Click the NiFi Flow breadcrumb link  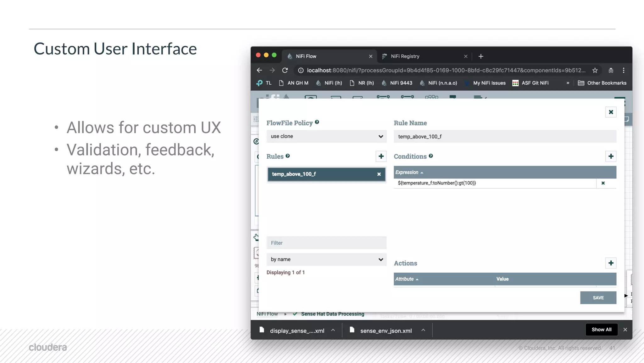pyautogui.click(x=267, y=314)
